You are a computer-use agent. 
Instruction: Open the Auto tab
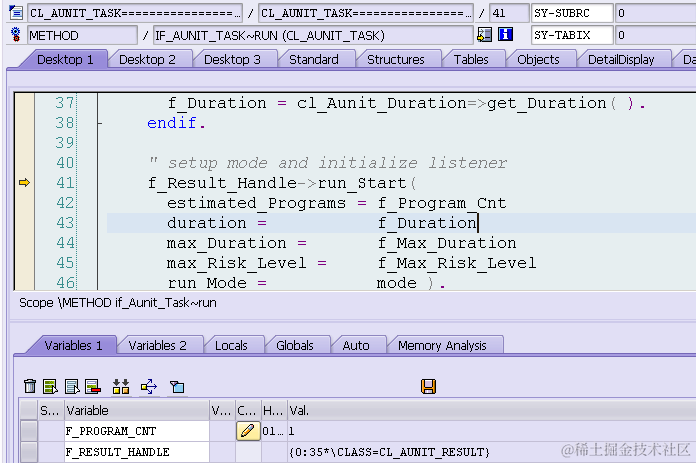[x=356, y=345]
